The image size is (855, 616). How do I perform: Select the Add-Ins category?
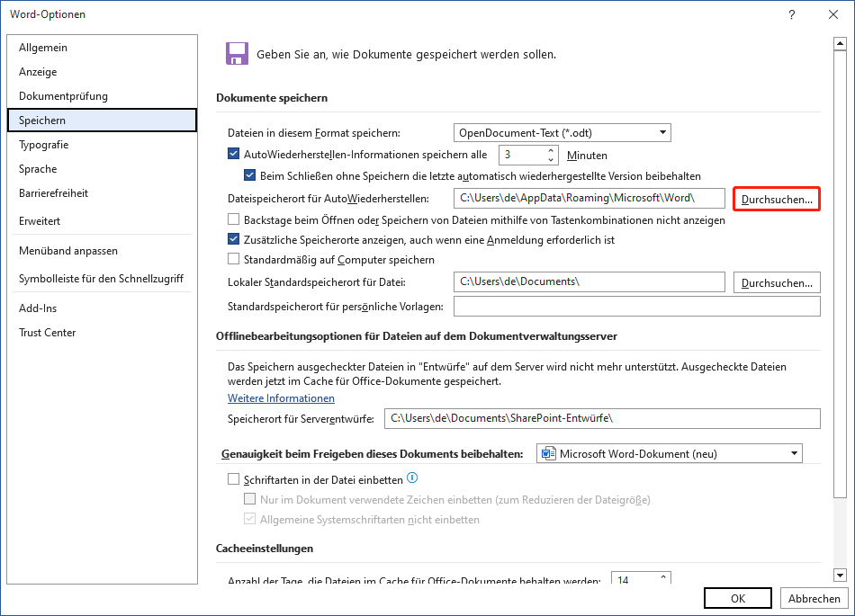(x=102, y=308)
